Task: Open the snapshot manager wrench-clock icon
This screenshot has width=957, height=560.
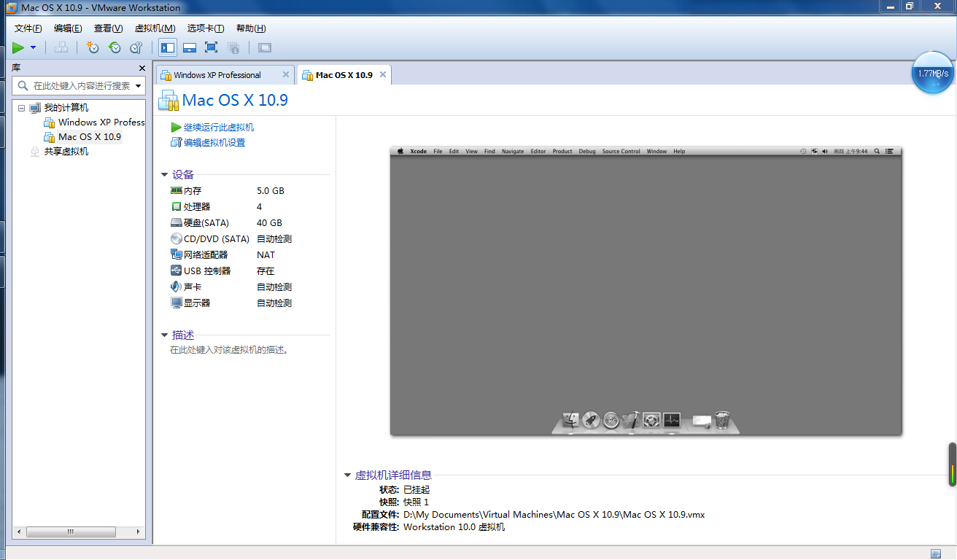Action: pyautogui.click(x=136, y=47)
